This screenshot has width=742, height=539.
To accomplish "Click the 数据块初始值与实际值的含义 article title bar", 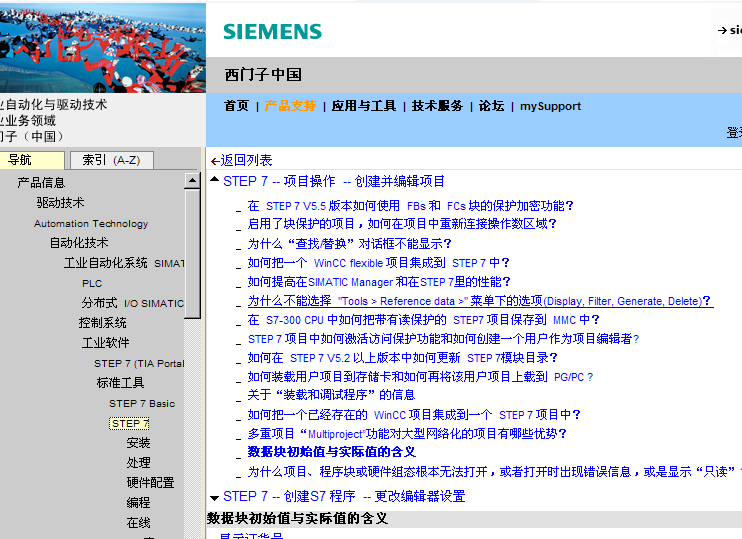I will coord(474,519).
